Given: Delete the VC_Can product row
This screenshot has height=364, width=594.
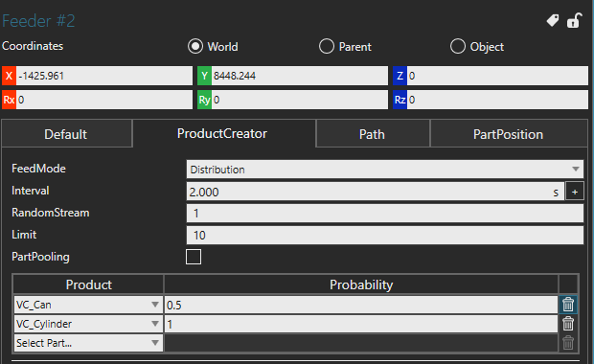Looking at the screenshot, I should click(568, 305).
